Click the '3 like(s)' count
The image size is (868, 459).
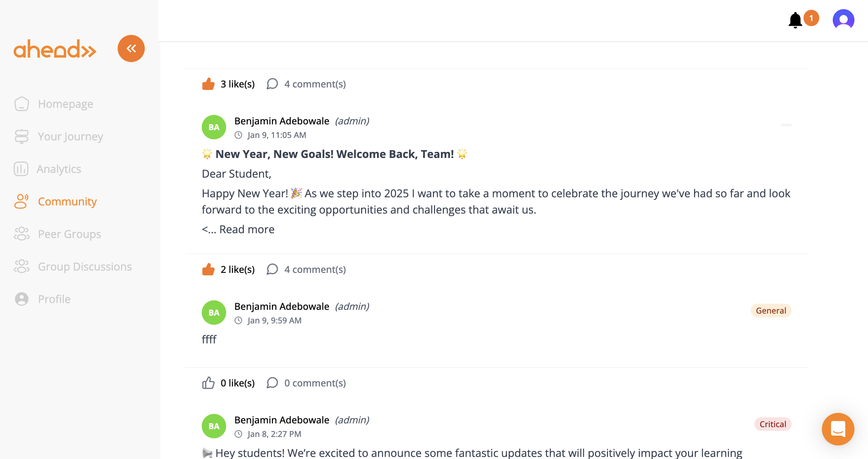point(237,84)
